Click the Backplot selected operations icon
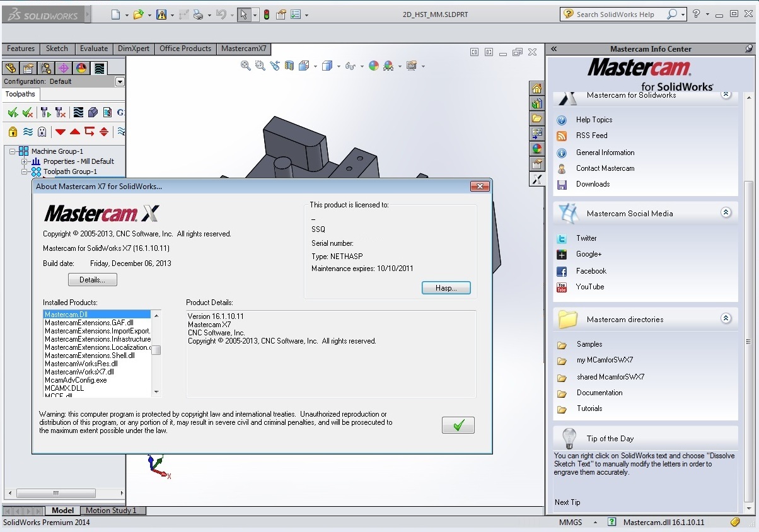Image resolution: width=759 pixels, height=532 pixels. (x=78, y=112)
